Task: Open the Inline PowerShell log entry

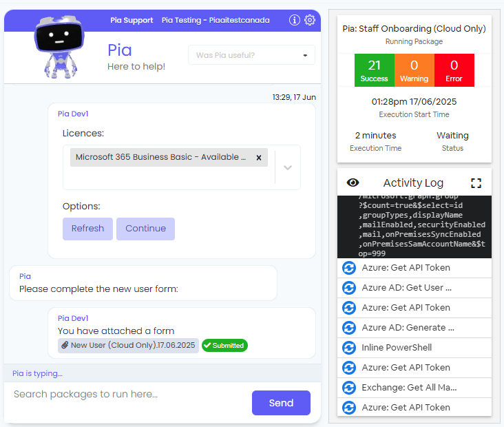Action: tap(414, 348)
